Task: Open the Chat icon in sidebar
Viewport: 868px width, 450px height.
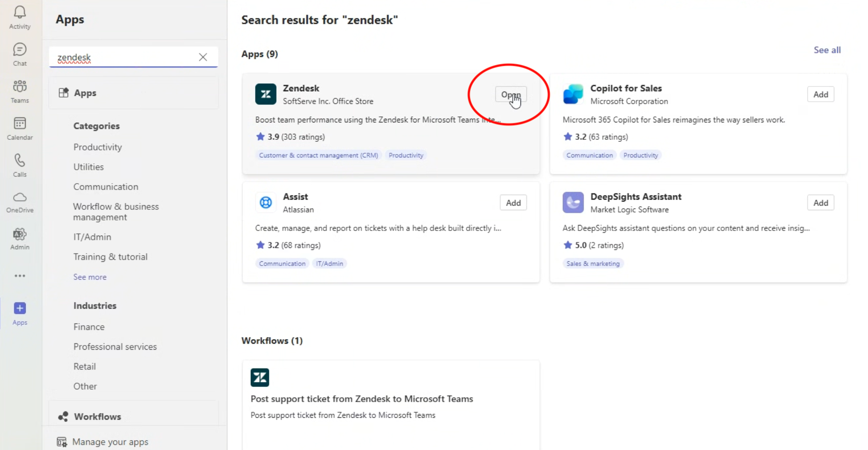Action: 20,49
